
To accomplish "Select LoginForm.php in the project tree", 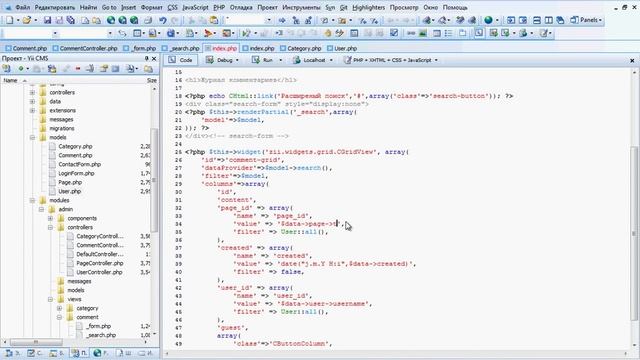I will (76, 173).
